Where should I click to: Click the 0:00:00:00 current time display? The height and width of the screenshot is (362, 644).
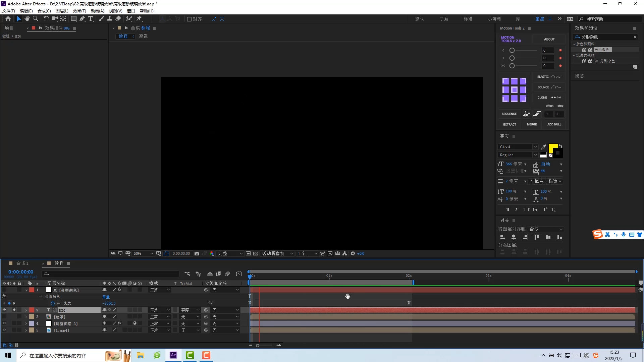tap(21, 272)
